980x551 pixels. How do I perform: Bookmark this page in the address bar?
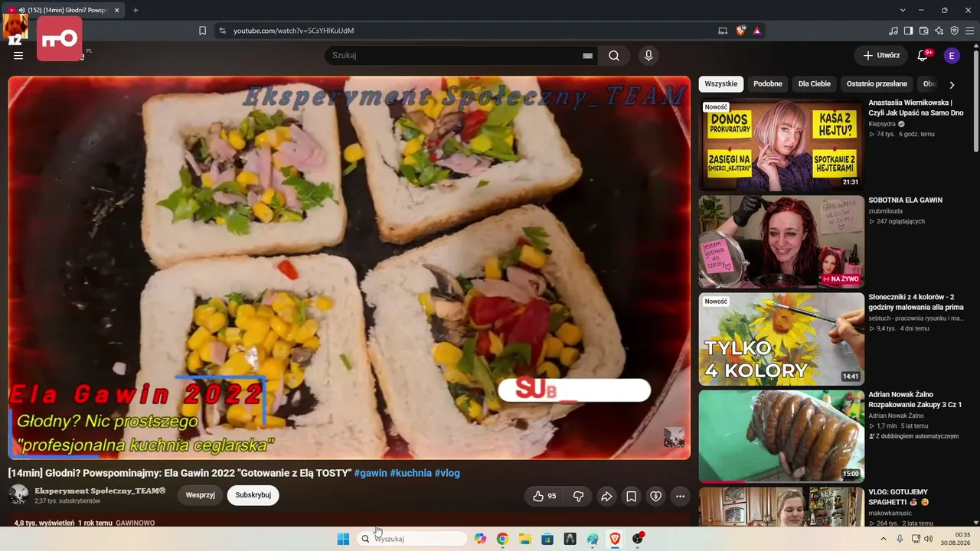(202, 31)
